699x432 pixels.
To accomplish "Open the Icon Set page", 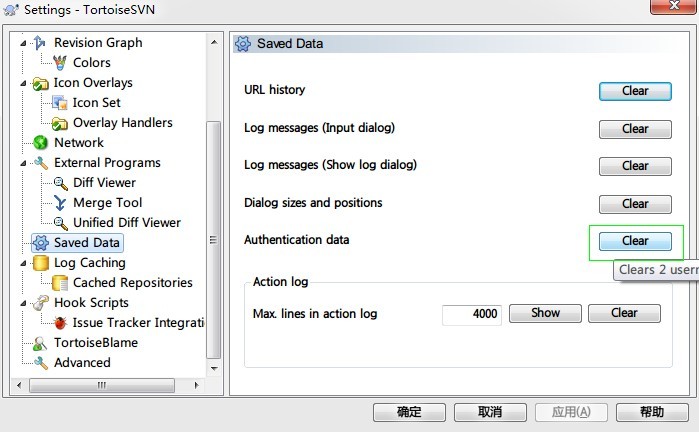I will coord(96,103).
